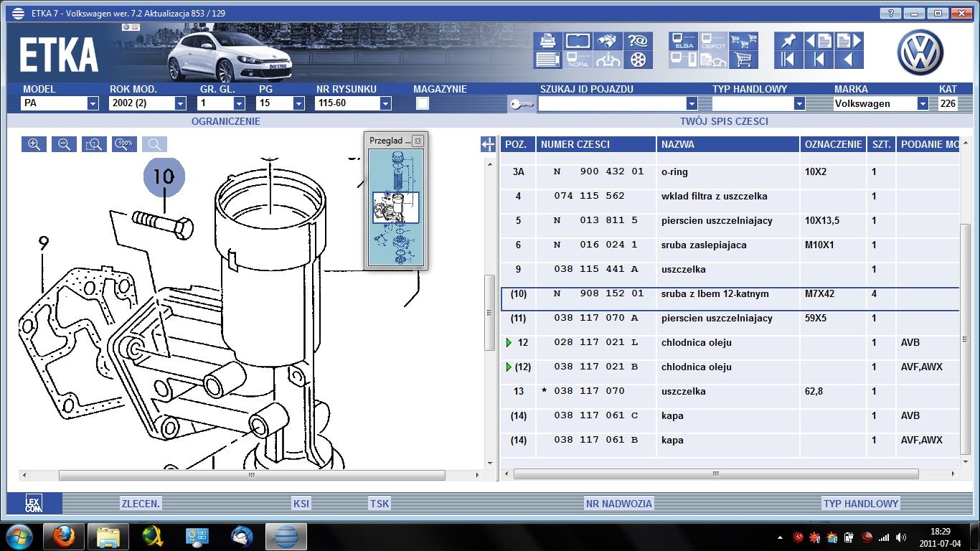This screenshot has width=980, height=551.
Task: Reset drawing zoom to 100%
Action: [124, 144]
